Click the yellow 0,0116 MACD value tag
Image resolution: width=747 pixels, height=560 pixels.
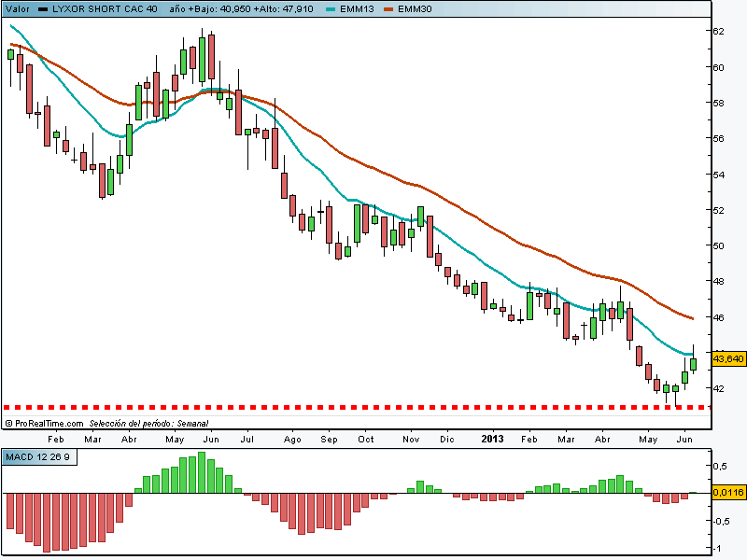click(728, 492)
